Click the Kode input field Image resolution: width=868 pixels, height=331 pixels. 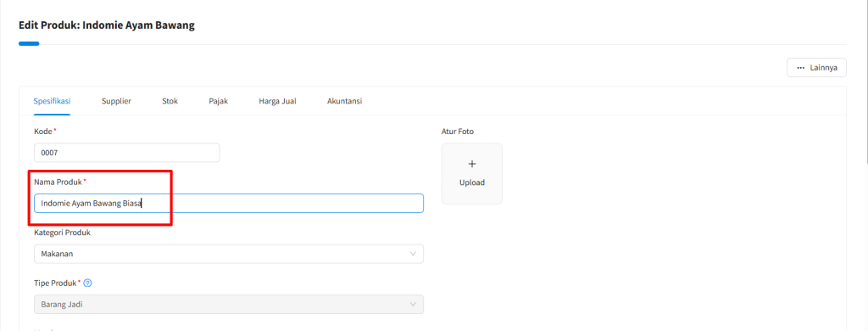point(127,153)
